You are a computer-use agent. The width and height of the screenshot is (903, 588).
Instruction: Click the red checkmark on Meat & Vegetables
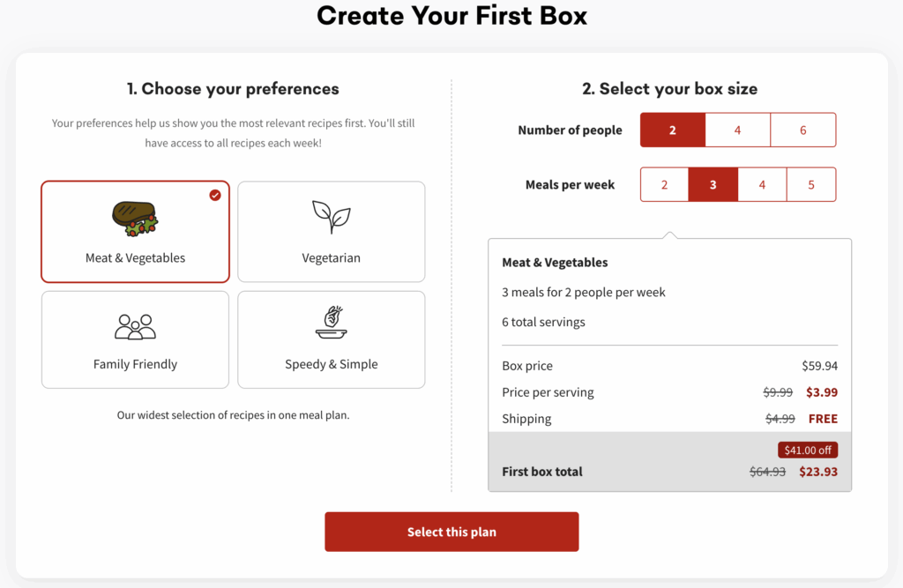click(x=215, y=195)
